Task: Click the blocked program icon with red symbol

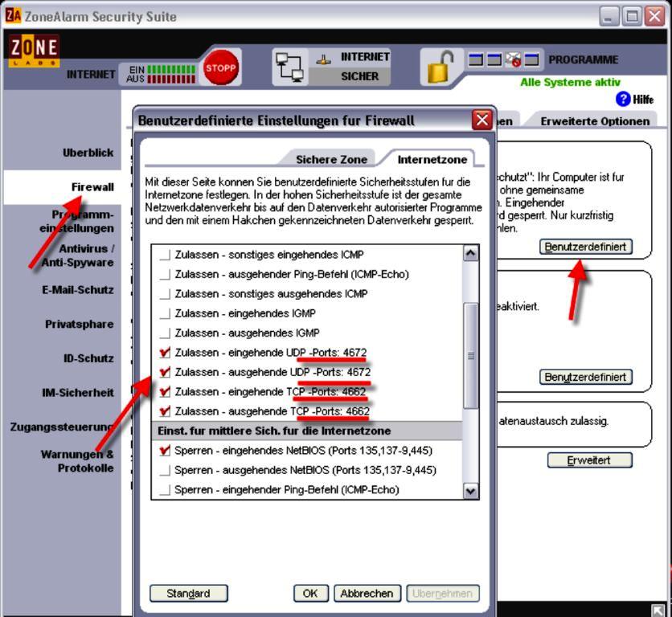Action: pos(513,59)
